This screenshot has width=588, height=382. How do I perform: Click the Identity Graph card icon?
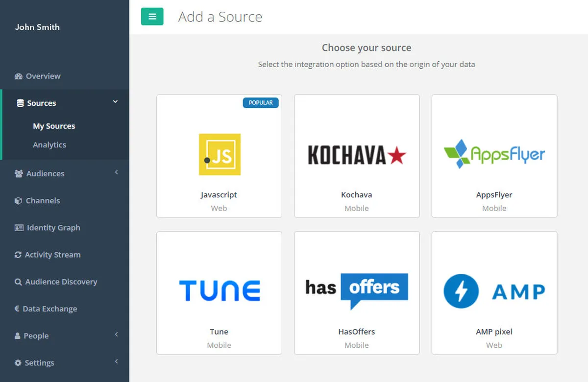click(x=19, y=228)
